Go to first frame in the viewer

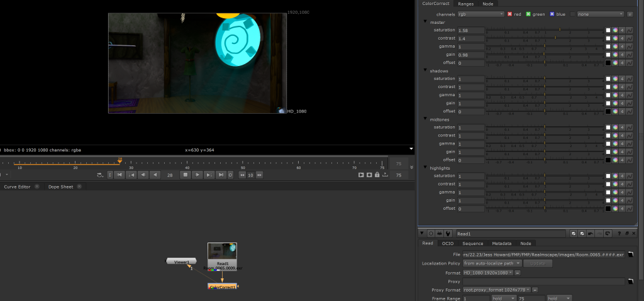119,175
